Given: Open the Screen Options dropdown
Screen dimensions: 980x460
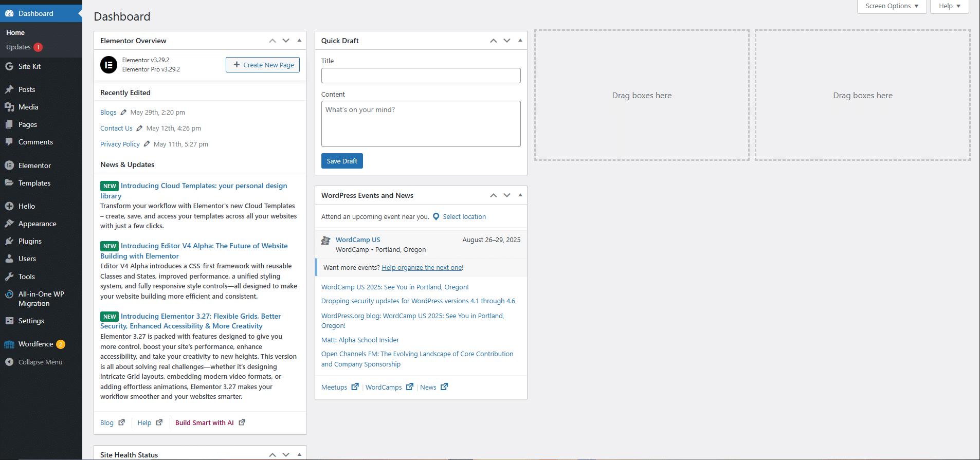Looking at the screenshot, I should [892, 6].
